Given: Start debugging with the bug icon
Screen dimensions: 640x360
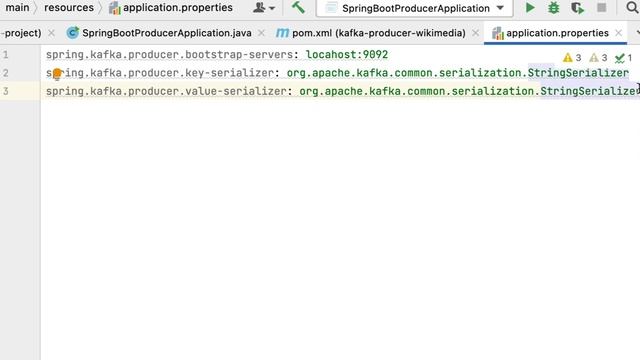Looking at the screenshot, I should [553, 8].
